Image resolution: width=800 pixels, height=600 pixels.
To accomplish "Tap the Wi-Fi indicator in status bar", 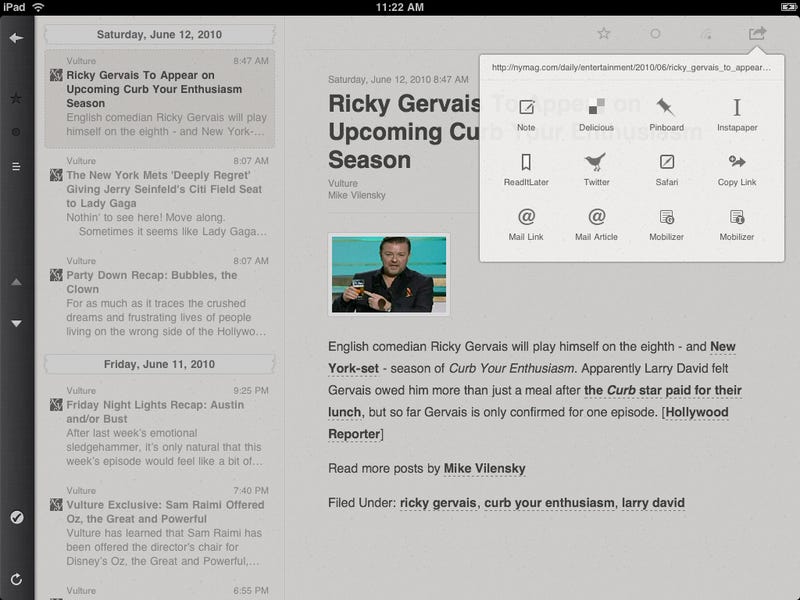I will [x=38, y=7].
